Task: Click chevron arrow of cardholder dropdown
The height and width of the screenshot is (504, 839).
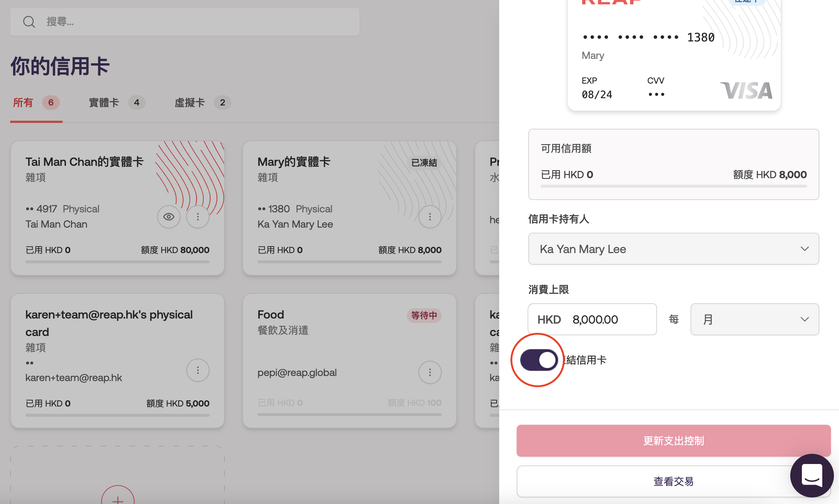Action: click(x=804, y=249)
